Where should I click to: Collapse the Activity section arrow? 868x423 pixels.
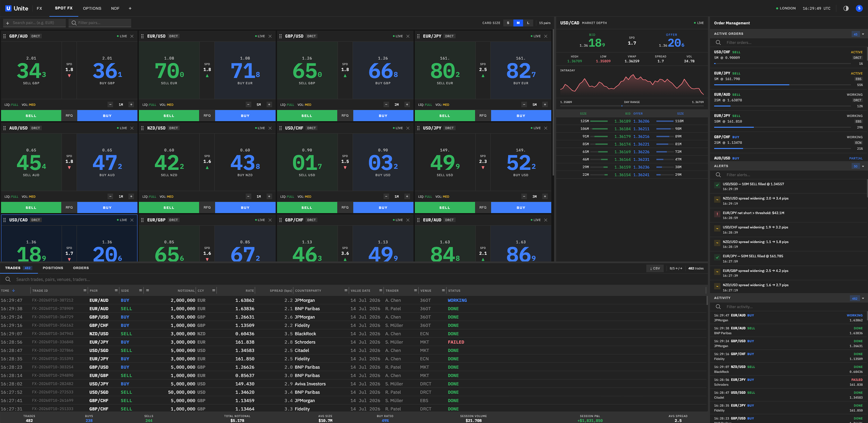pyautogui.click(x=863, y=298)
